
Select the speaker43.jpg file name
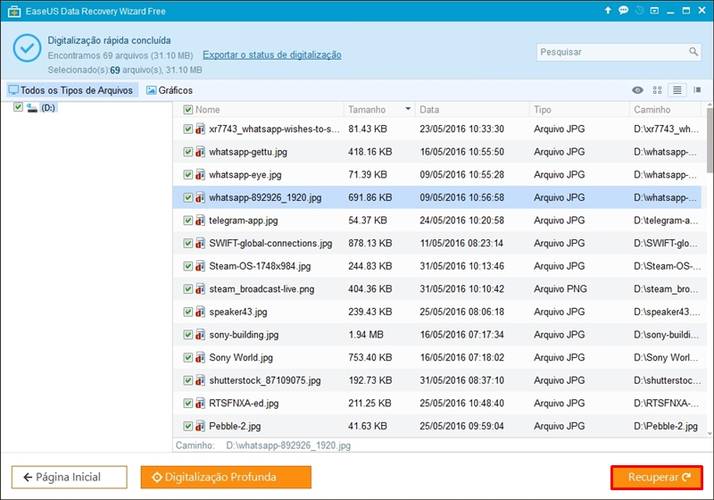pyautogui.click(x=238, y=312)
